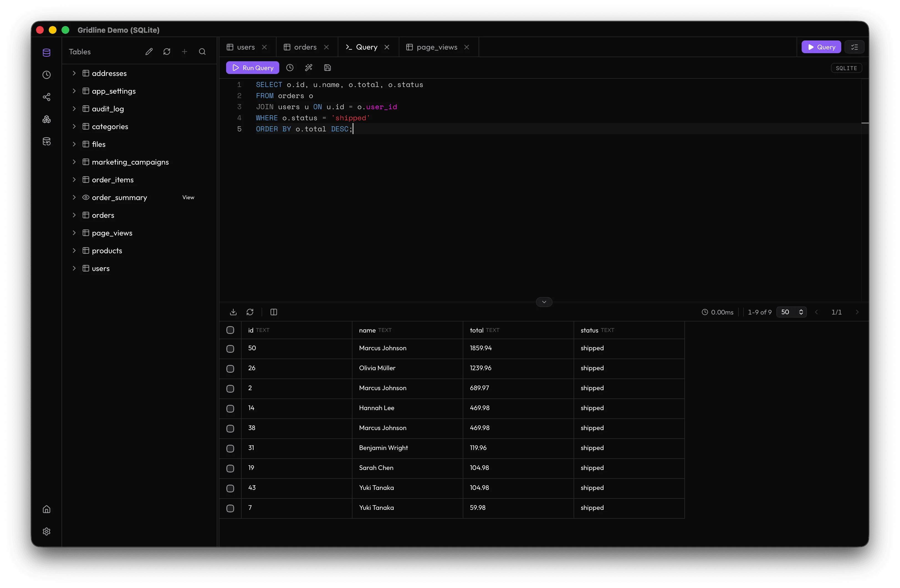The width and height of the screenshot is (900, 588).
Task: Go to home via sidebar icon
Action: pos(47,509)
